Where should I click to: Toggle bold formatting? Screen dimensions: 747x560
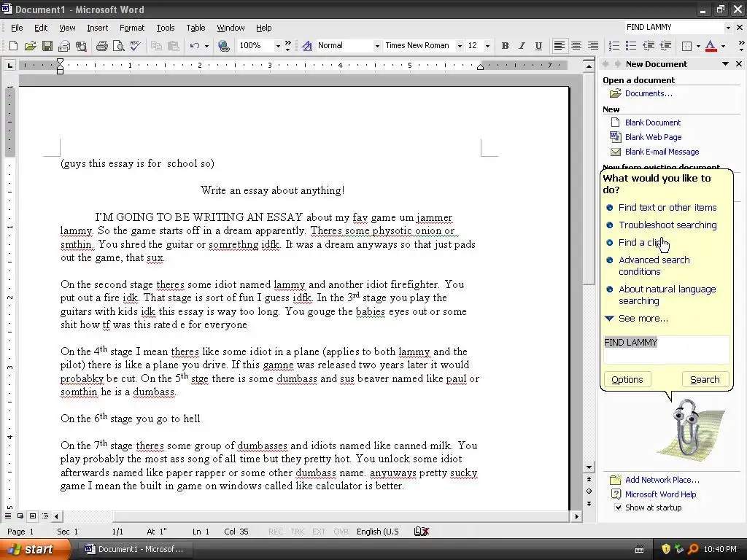tap(505, 46)
